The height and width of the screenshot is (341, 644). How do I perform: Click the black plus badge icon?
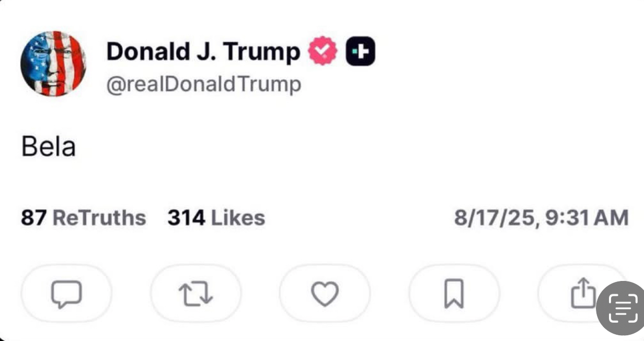360,52
